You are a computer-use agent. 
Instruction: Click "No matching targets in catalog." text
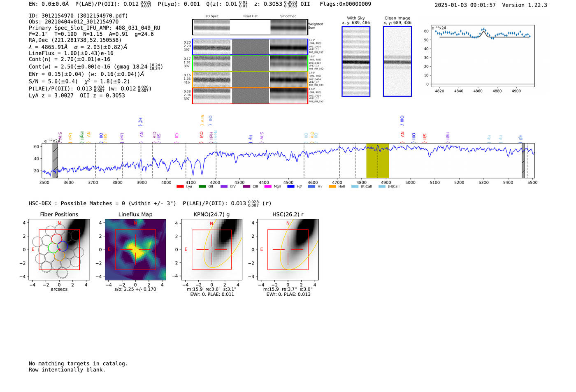(x=78, y=364)
